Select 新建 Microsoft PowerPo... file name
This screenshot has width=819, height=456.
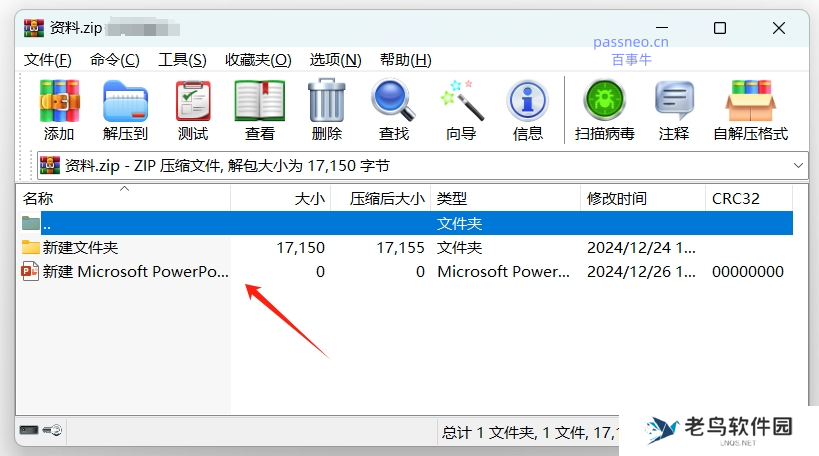tap(136, 272)
